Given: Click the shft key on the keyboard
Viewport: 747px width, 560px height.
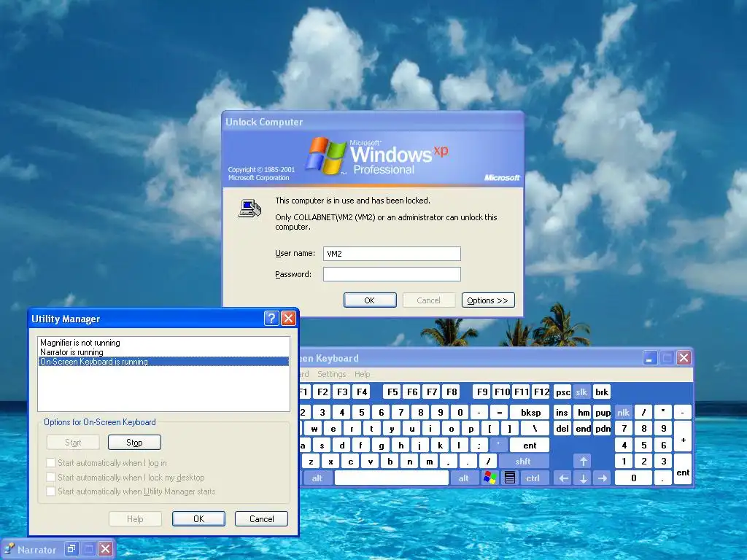Looking at the screenshot, I should pyautogui.click(x=522, y=461).
